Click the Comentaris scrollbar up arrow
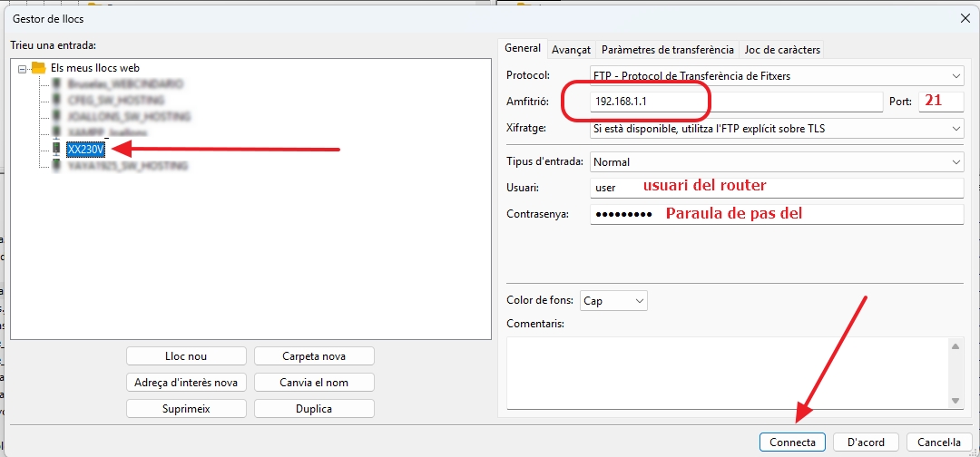Screen dimensions: 980x457 point(955,345)
